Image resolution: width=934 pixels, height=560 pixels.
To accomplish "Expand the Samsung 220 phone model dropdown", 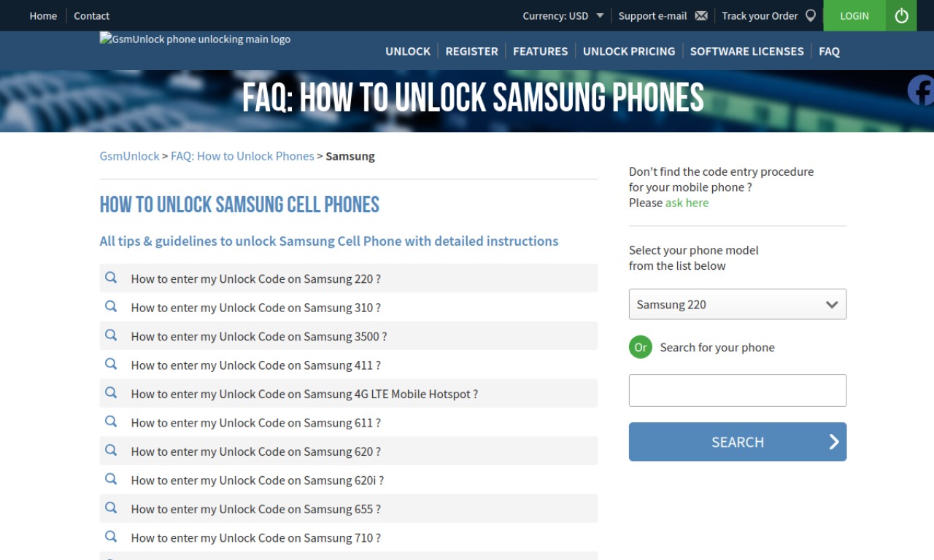I will tap(738, 304).
